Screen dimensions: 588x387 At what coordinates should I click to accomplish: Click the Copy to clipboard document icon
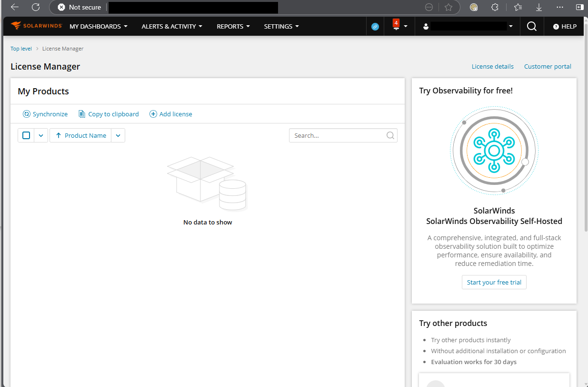[x=82, y=114]
